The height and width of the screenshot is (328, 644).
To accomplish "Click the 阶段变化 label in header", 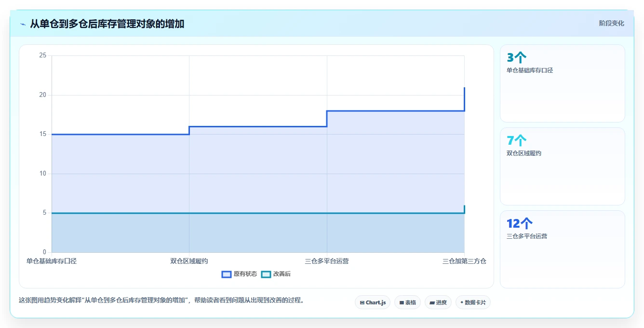I will click(611, 23).
